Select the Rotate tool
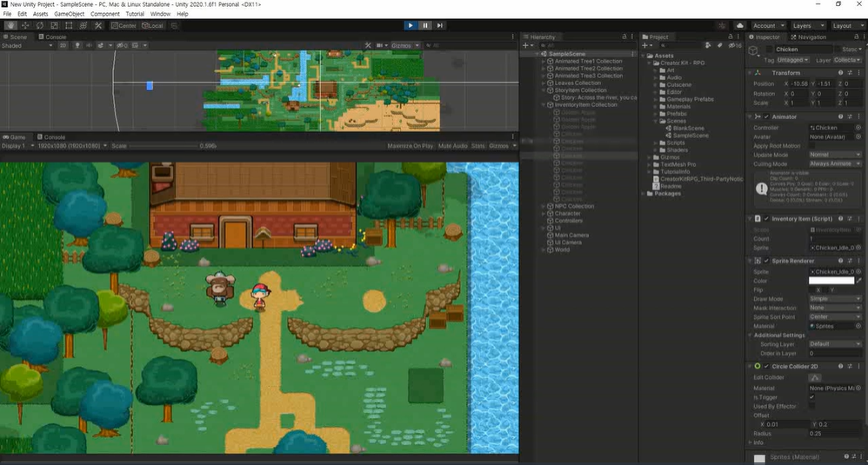The image size is (868, 465). tap(39, 25)
